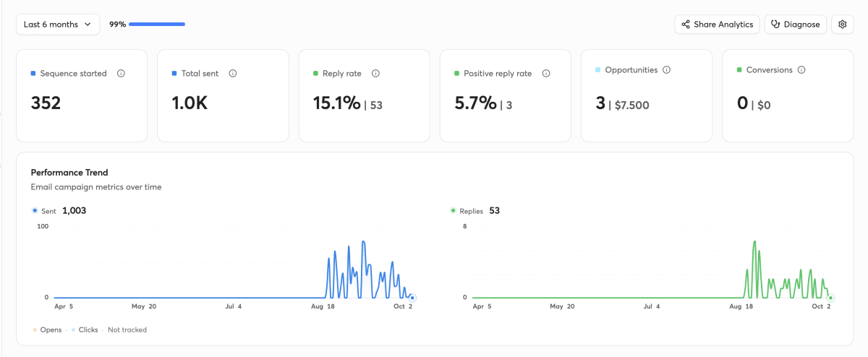Click info icon beside Positive reply rate
The image size is (868, 357).
tap(546, 73)
